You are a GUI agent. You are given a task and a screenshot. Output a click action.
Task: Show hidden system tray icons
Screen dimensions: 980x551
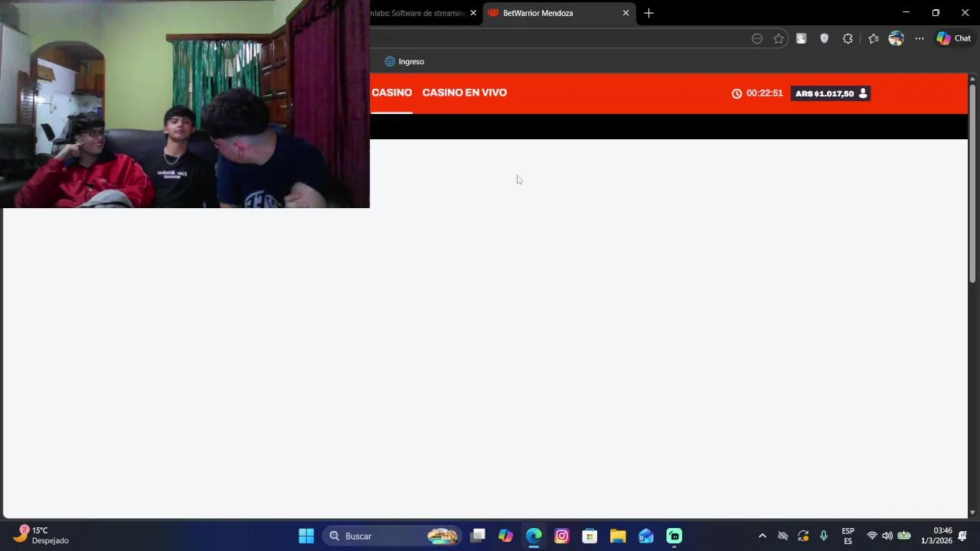tap(762, 536)
